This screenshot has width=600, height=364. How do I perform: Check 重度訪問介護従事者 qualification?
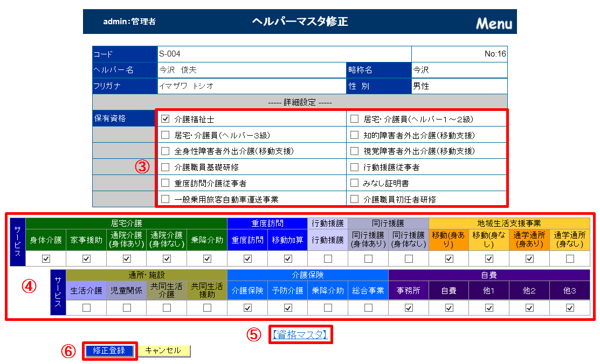pos(166,184)
